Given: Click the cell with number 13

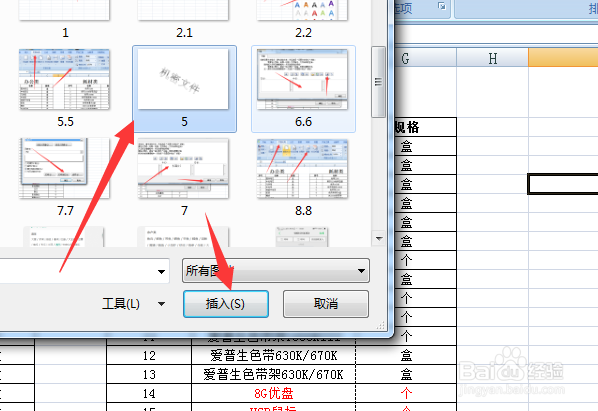Looking at the screenshot, I should coord(149,374).
